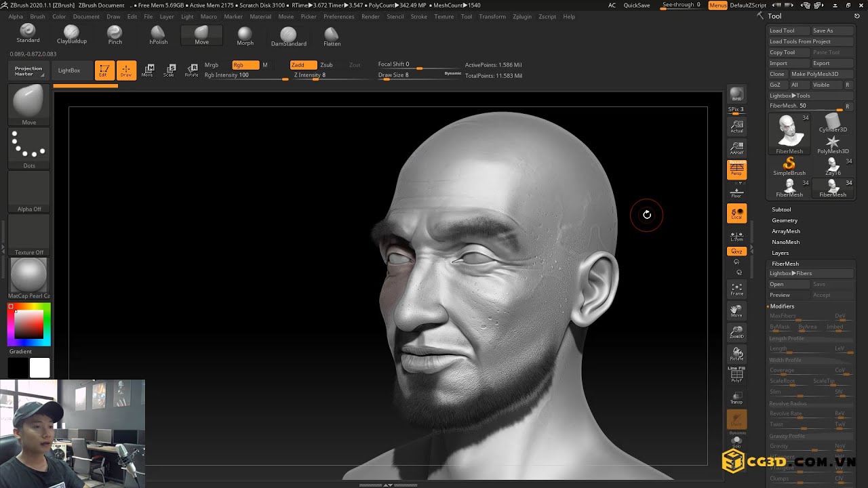The width and height of the screenshot is (868, 488).
Task: Open the Preferences menu
Action: click(x=338, y=16)
